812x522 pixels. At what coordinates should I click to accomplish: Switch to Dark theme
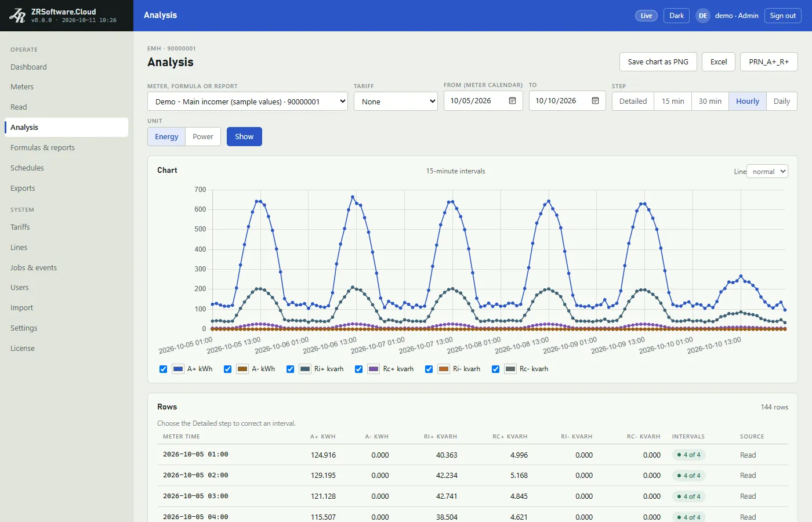[676, 16]
